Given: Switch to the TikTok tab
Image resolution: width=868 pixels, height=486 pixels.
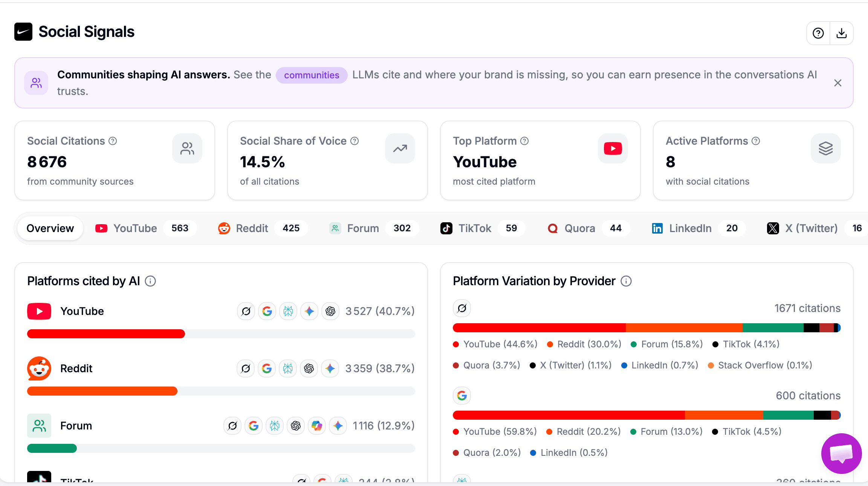Looking at the screenshot, I should [483, 228].
